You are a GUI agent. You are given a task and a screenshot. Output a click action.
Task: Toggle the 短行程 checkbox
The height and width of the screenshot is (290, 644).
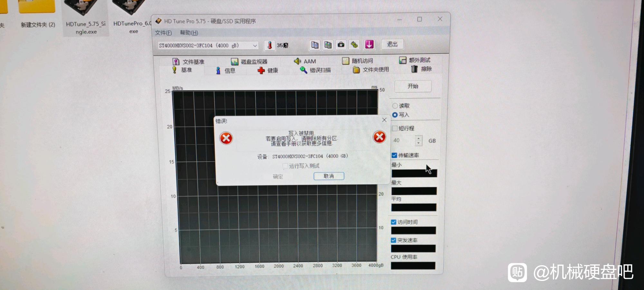tap(394, 128)
